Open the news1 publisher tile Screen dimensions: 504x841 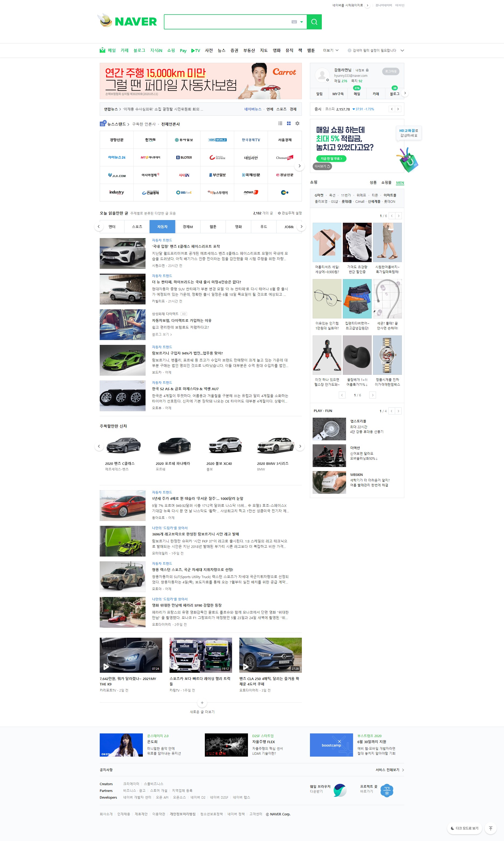(x=251, y=192)
